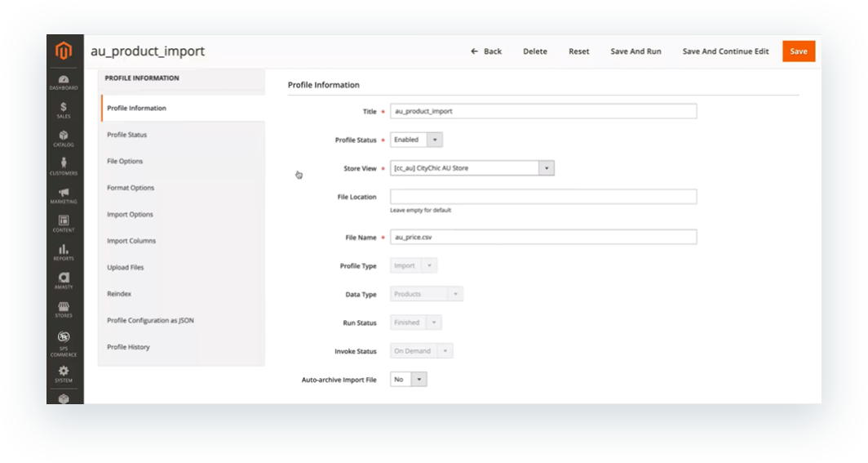This screenshot has height=463, width=868.
Task: Open the Stores storefront icon
Action: click(x=64, y=309)
